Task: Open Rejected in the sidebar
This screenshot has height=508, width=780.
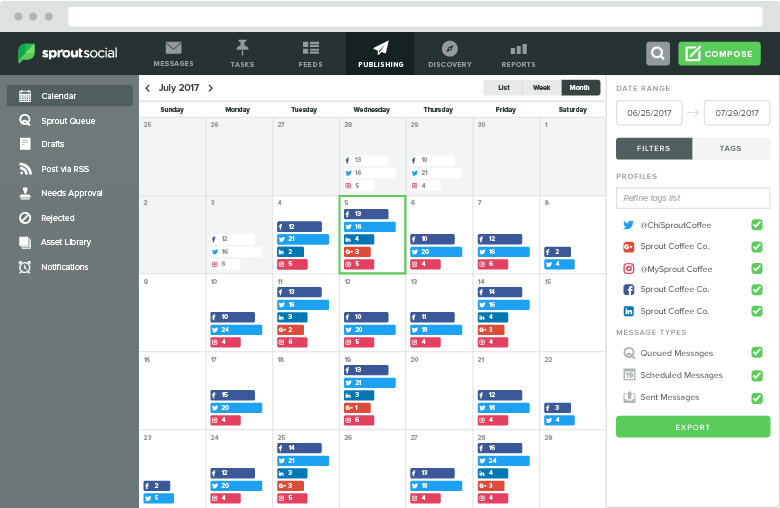Action: [x=70, y=218]
